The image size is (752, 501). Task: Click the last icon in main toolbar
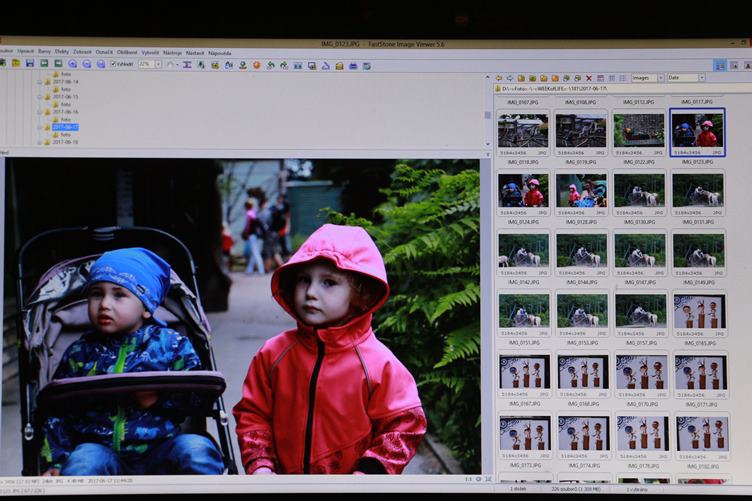coord(367,66)
